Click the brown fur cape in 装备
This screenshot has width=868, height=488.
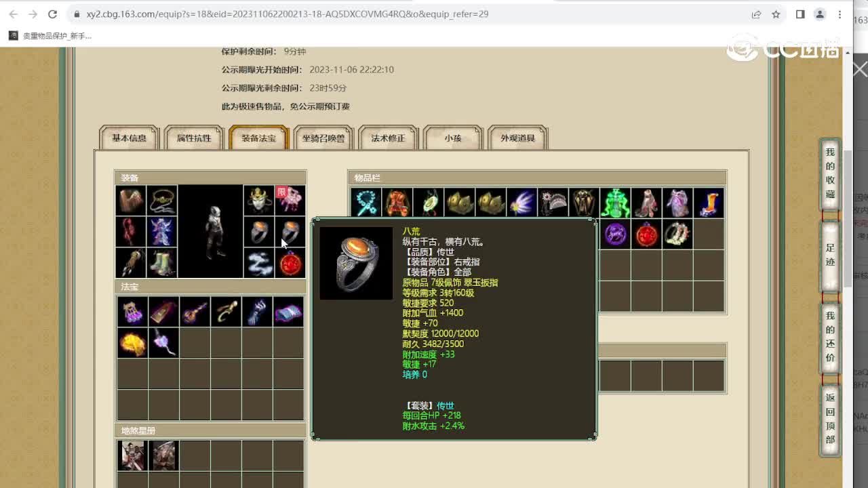[x=132, y=201]
